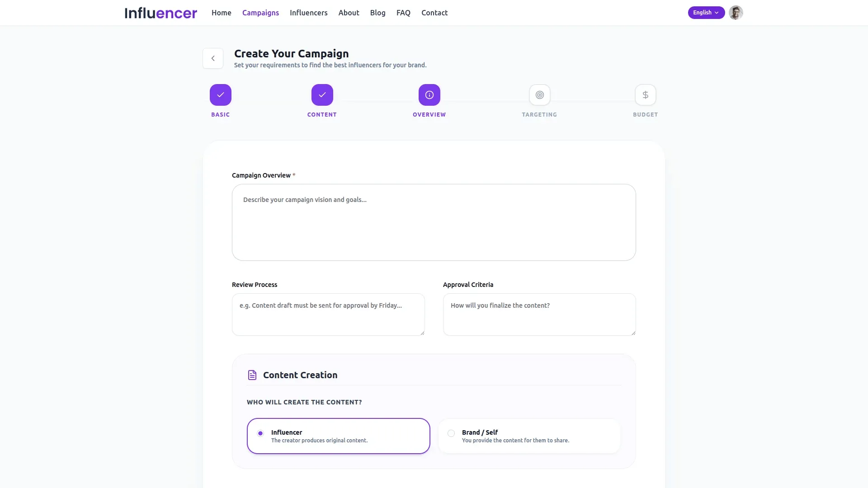Screen dimensions: 868x488
Task: Click into the Campaign Overview text area
Action: (x=434, y=222)
